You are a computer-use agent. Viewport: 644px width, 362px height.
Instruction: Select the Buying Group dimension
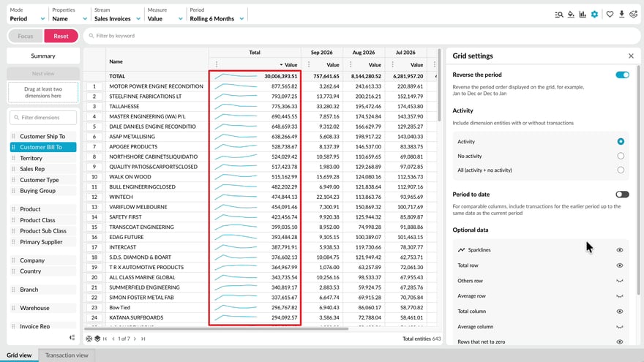click(x=43, y=190)
